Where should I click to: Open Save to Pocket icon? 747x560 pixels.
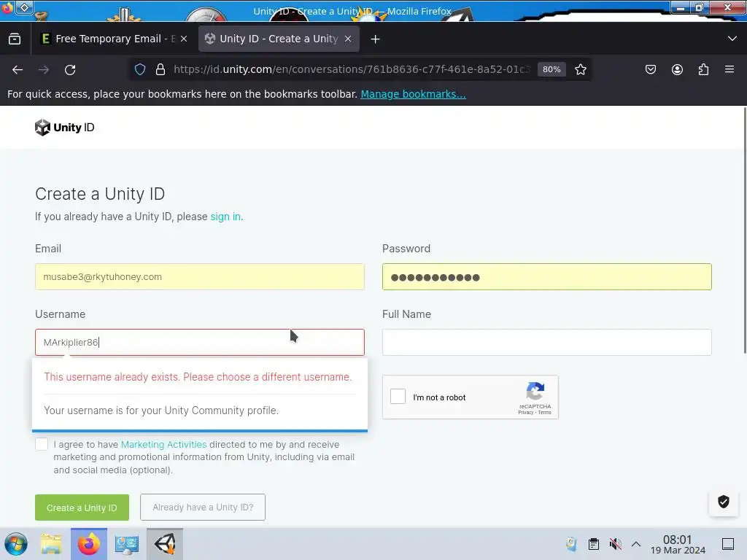[651, 69]
